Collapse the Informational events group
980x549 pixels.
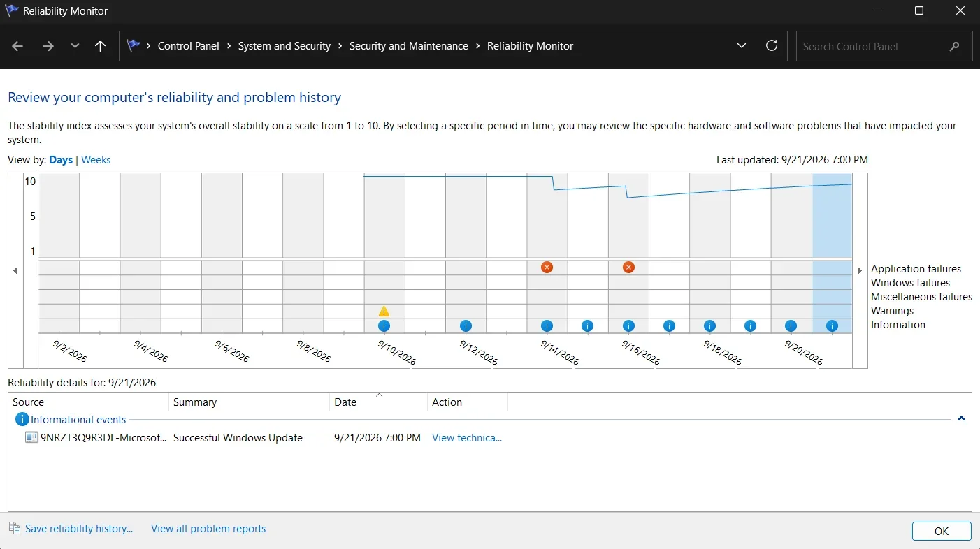pyautogui.click(x=961, y=419)
